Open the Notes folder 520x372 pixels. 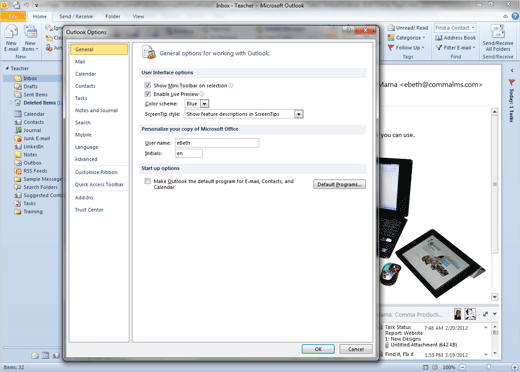pos(30,155)
